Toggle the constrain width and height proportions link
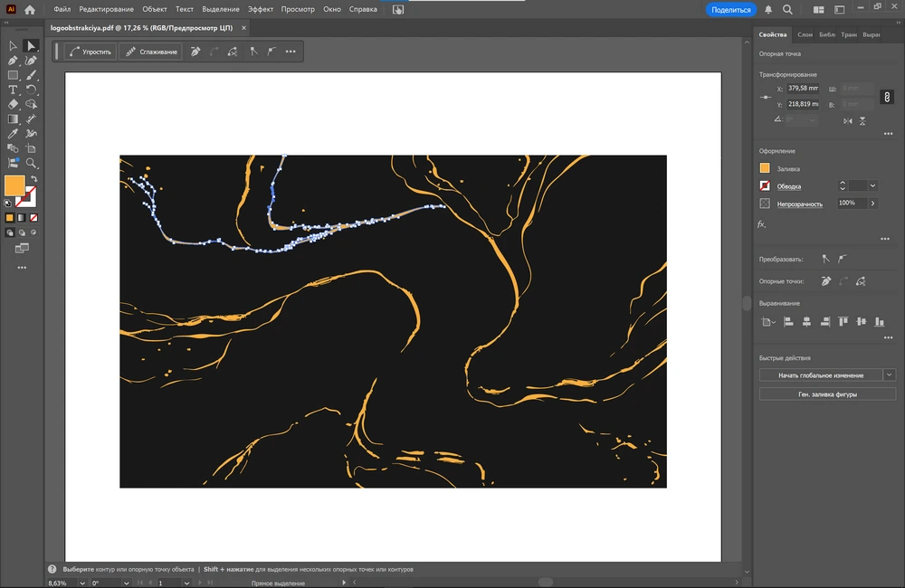905x588 pixels. pyautogui.click(x=888, y=96)
